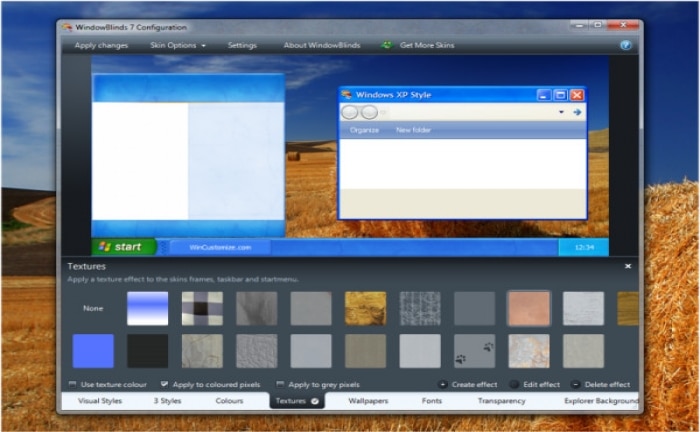Toggle Use texture colour checkbox
This screenshot has height=432, width=700.
tap(72, 384)
